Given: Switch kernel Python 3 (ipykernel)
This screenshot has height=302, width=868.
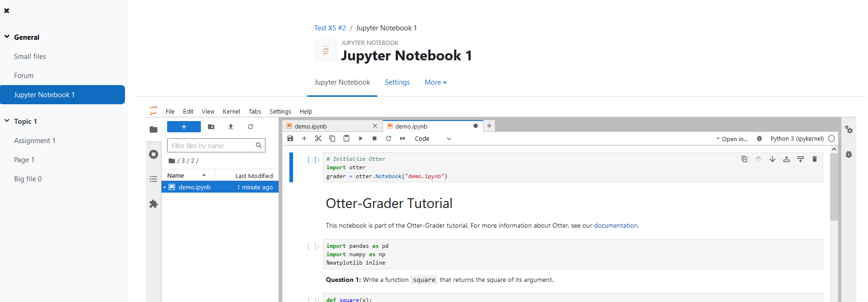Looking at the screenshot, I should click(797, 139).
